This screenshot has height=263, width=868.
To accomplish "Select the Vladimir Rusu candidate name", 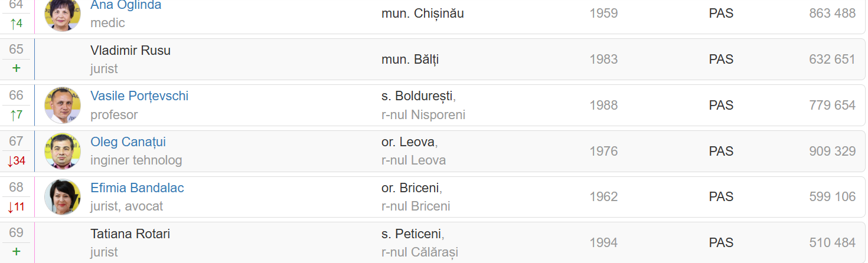I will (130, 51).
